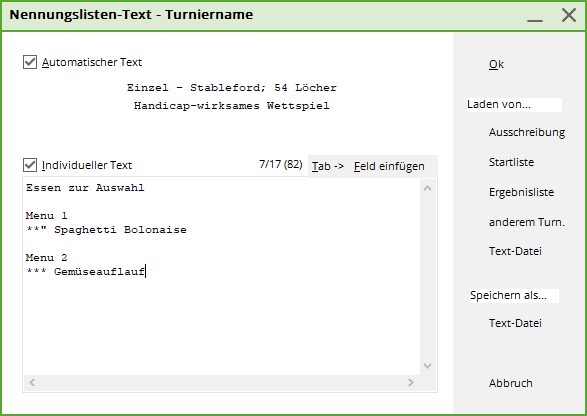This screenshot has height=416, width=587.
Task: Cancel with the Abbruch button
Action: coord(511,383)
